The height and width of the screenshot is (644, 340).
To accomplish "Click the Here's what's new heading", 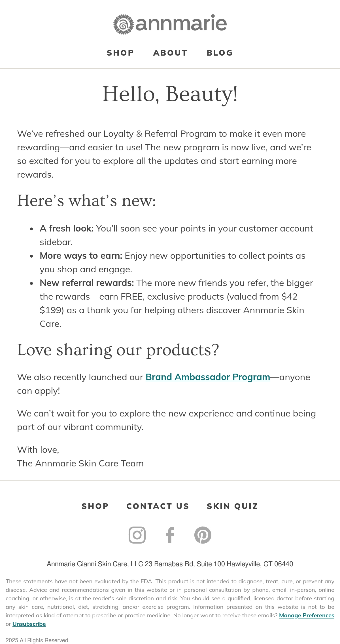I will coord(87,201).
